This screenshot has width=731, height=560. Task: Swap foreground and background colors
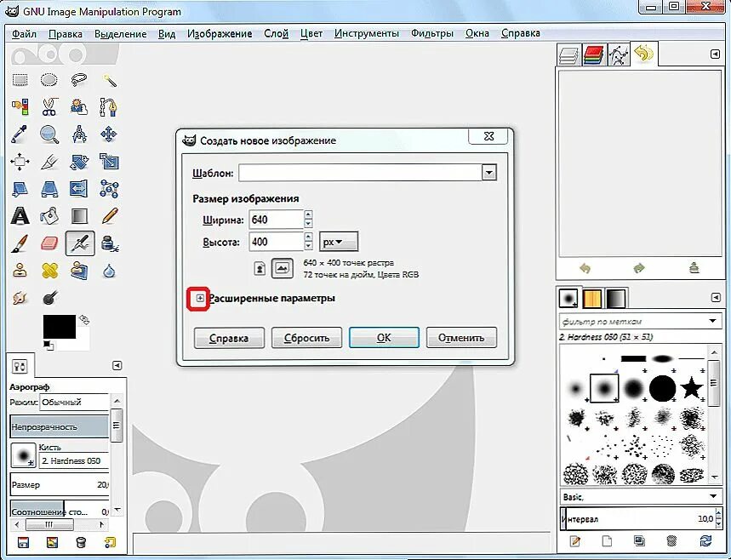[84, 319]
